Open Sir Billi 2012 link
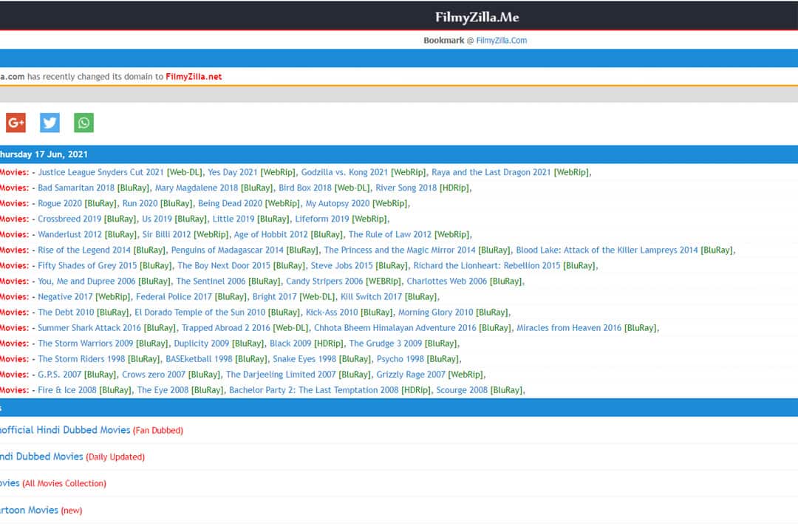798x532 pixels. pos(166,234)
